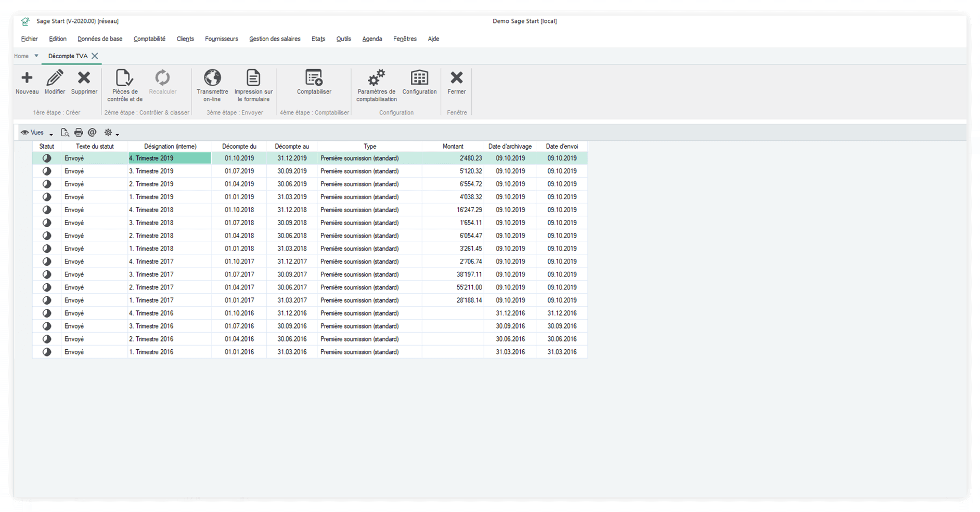Close the Décompte TVA tab
980x512 pixels.
click(x=95, y=56)
